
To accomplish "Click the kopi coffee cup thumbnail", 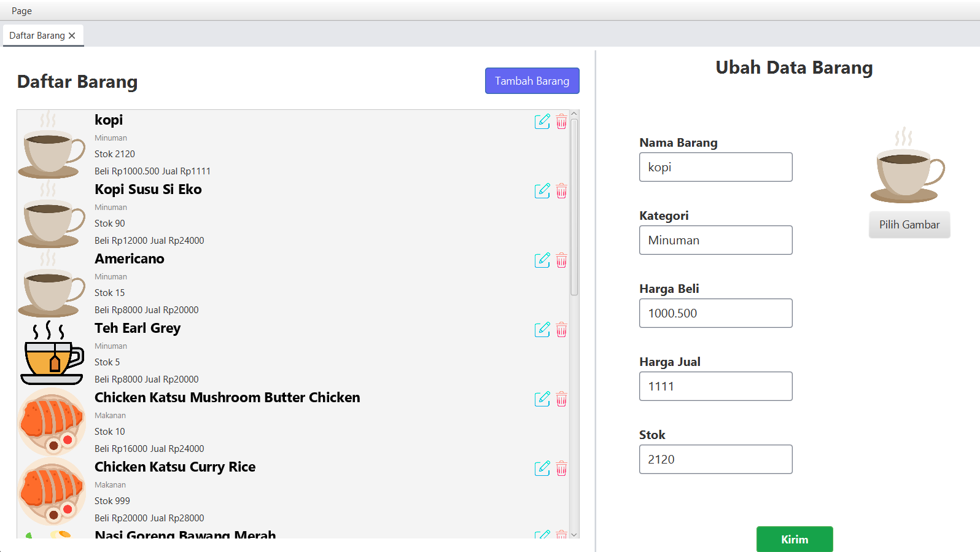I will click(52, 144).
